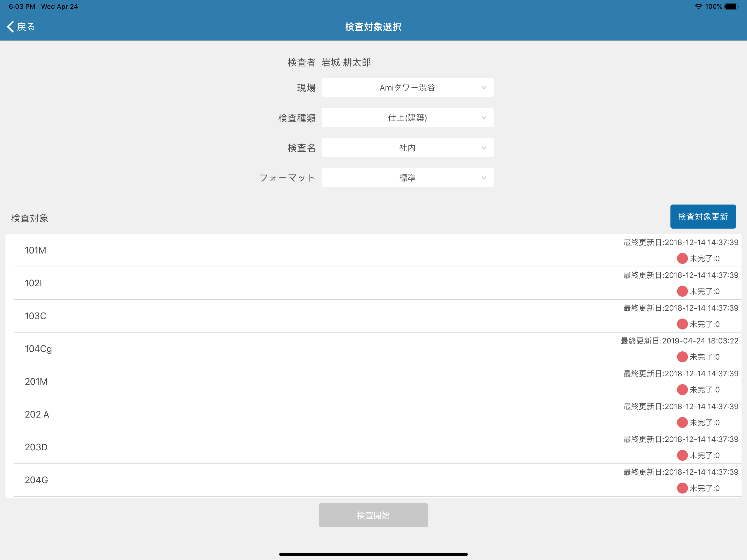Image resolution: width=747 pixels, height=560 pixels.
Task: Select inspection target 101M
Action: tap(373, 250)
